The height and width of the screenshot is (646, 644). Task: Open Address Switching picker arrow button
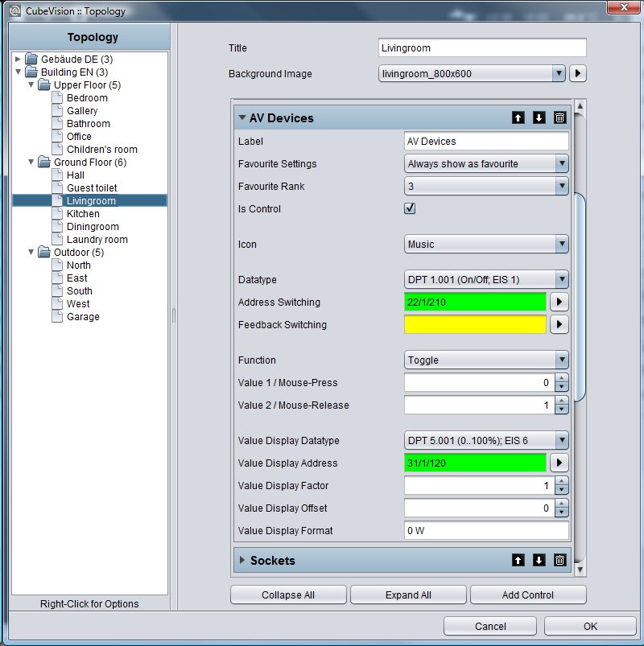tap(559, 302)
